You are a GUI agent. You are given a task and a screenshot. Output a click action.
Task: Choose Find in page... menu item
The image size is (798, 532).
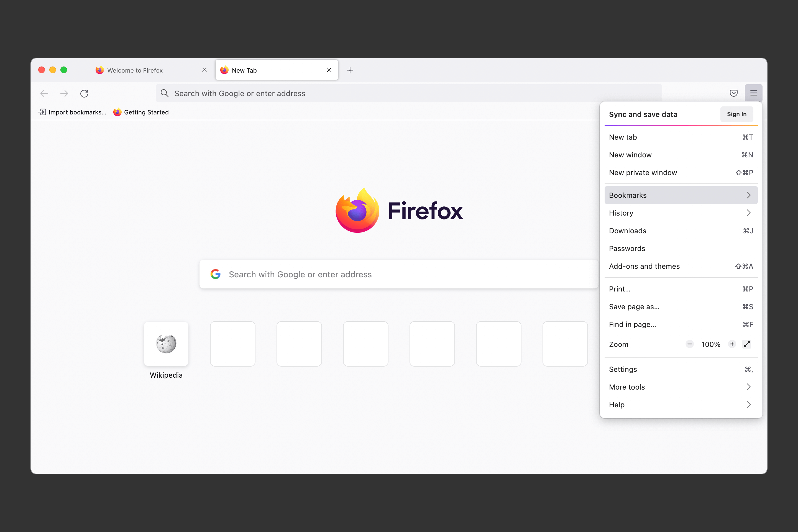pyautogui.click(x=681, y=324)
